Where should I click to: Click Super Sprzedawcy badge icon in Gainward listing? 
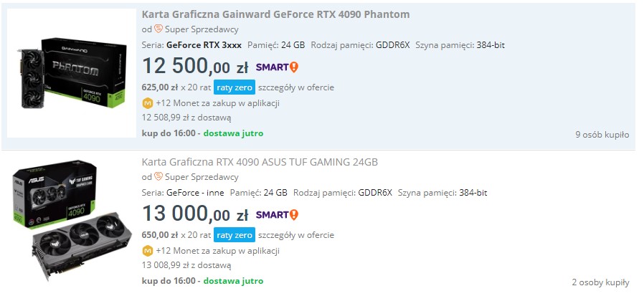tap(158, 29)
